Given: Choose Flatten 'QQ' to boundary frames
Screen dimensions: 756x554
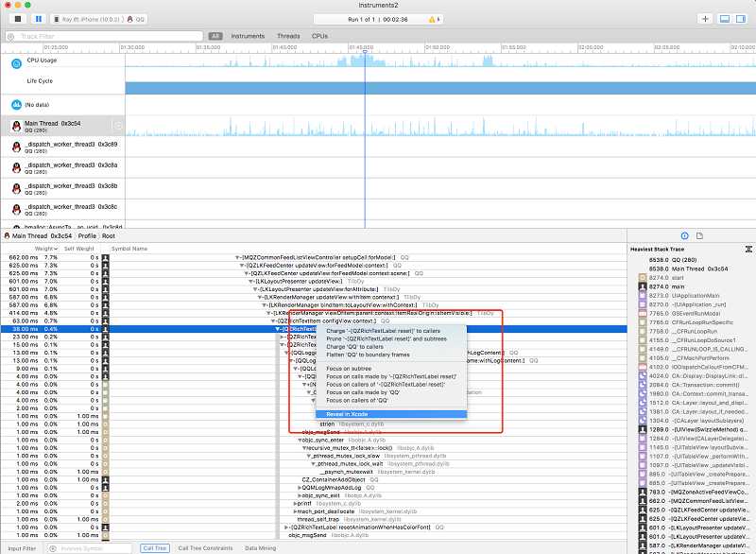Looking at the screenshot, I should point(391,355).
